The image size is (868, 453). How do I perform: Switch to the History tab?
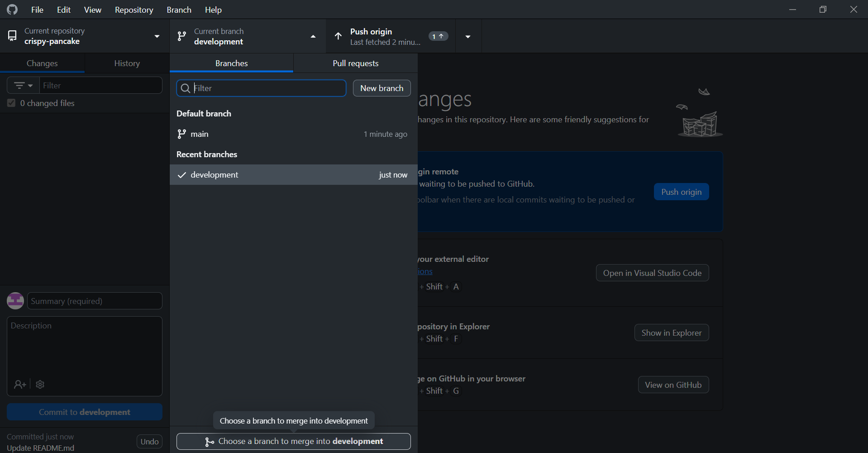(x=127, y=63)
